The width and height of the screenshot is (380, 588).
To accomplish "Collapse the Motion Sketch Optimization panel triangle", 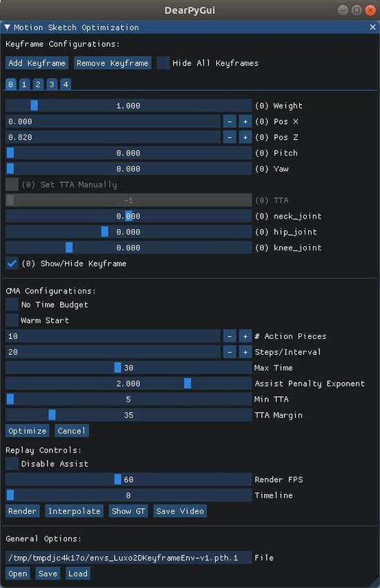I will pos(7,28).
